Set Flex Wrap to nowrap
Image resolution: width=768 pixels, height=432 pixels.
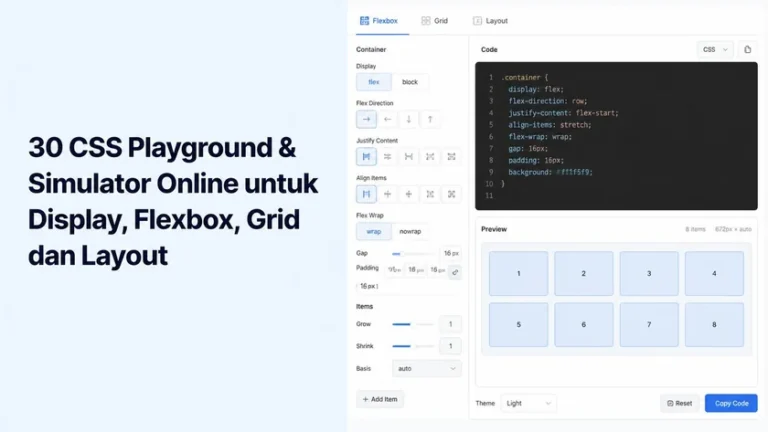[410, 231]
